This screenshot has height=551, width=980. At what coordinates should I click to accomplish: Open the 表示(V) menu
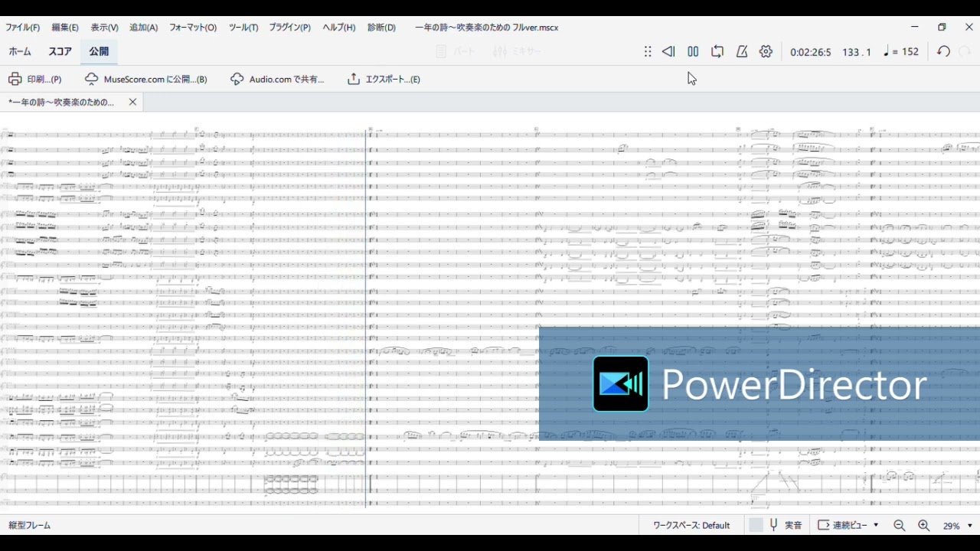pyautogui.click(x=104, y=28)
